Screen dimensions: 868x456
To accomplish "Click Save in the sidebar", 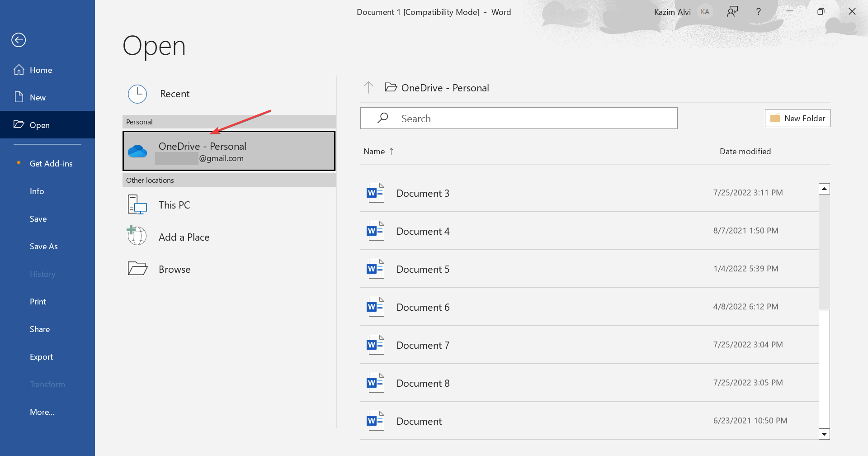I will pyautogui.click(x=47, y=218).
